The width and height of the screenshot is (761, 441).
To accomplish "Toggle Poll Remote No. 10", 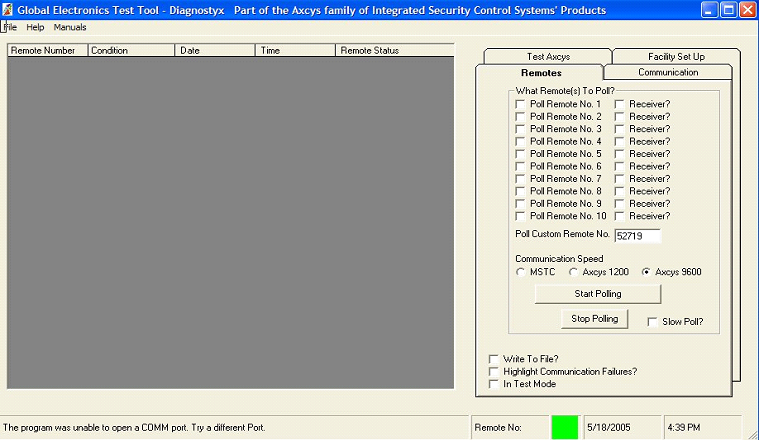I will click(520, 216).
